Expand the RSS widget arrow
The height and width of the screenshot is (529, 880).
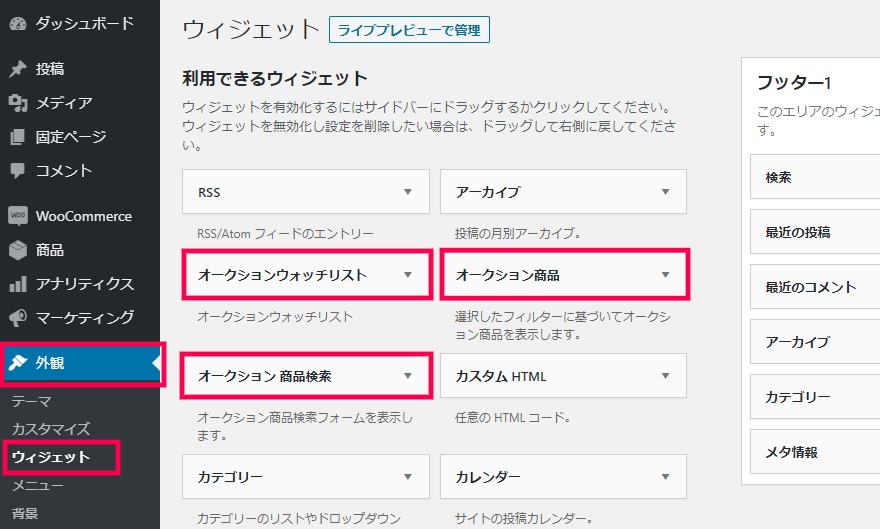[408, 192]
